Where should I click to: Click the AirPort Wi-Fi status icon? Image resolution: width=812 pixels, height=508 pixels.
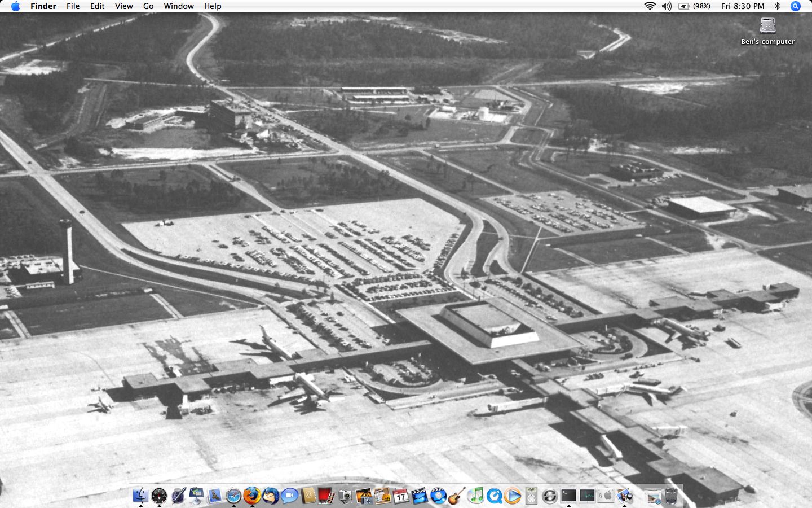tap(650, 6)
